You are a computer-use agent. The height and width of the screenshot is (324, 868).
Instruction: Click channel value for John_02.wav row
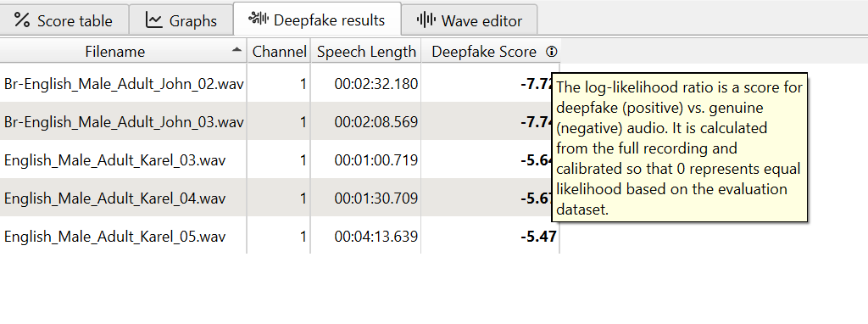click(x=303, y=84)
